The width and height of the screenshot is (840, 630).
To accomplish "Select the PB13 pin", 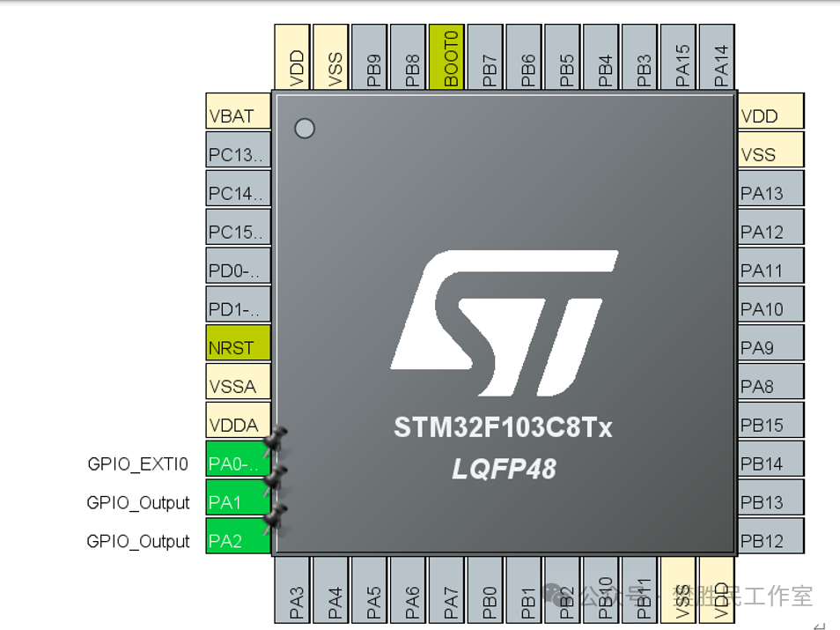I will point(771,497).
